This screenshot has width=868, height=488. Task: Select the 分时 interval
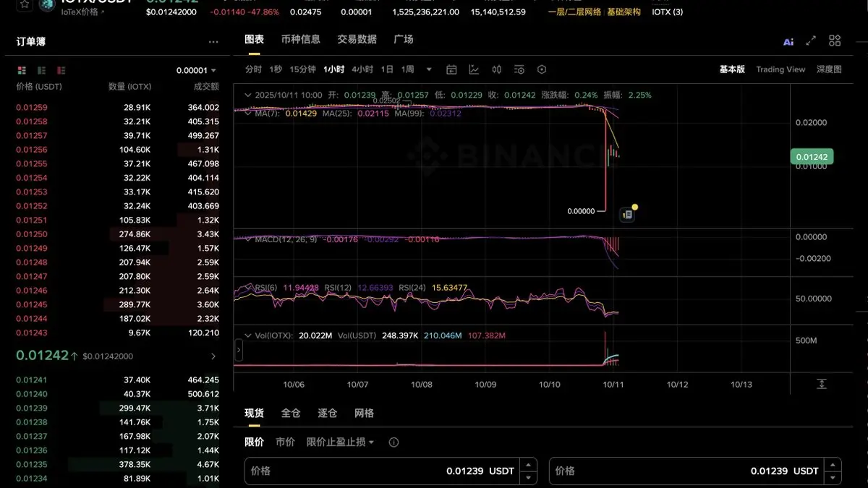point(253,69)
